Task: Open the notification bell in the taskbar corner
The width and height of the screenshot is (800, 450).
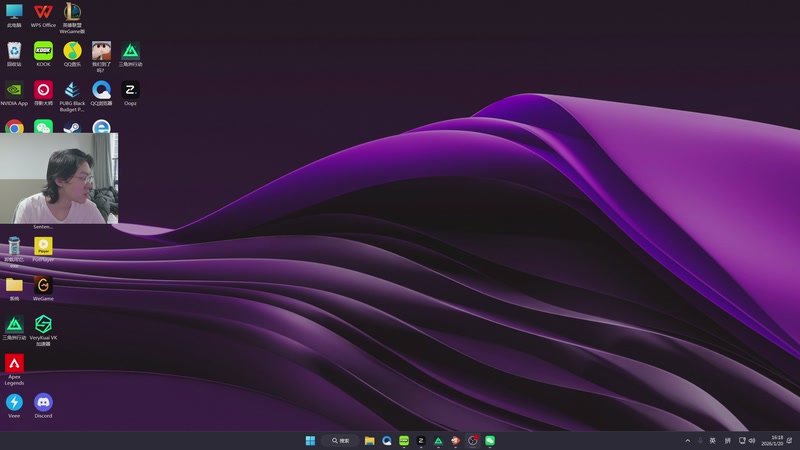Action: [x=790, y=441]
